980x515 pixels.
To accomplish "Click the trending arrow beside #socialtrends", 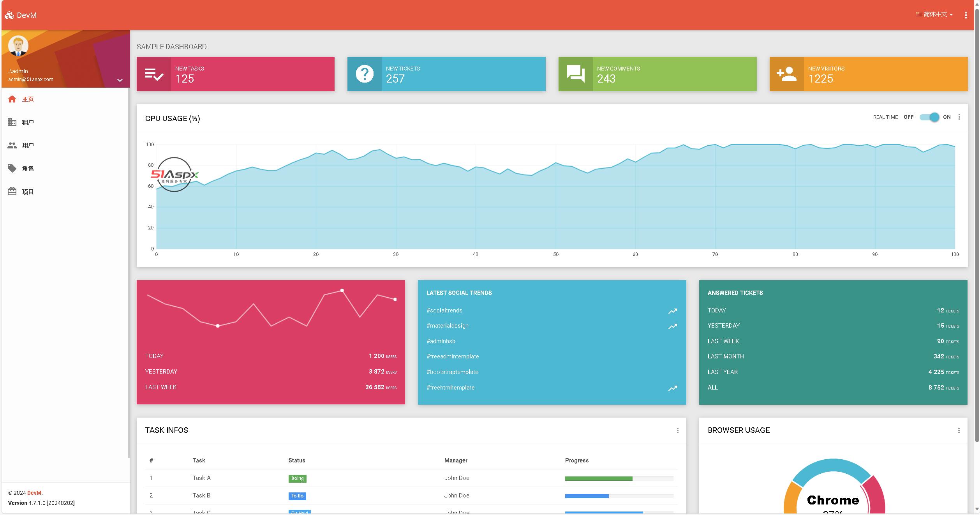I will coord(673,311).
